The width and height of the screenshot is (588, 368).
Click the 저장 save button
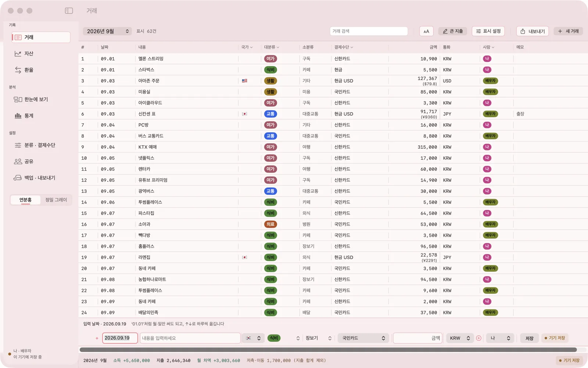[529, 338]
